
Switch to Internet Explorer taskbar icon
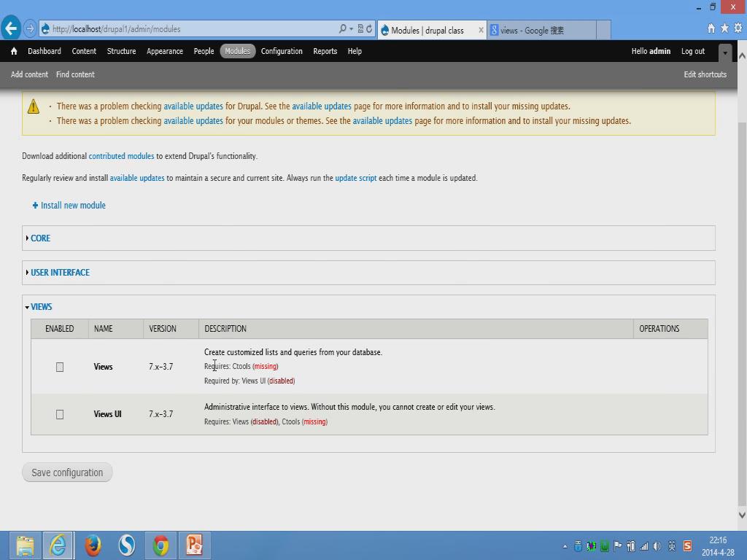tap(58, 545)
